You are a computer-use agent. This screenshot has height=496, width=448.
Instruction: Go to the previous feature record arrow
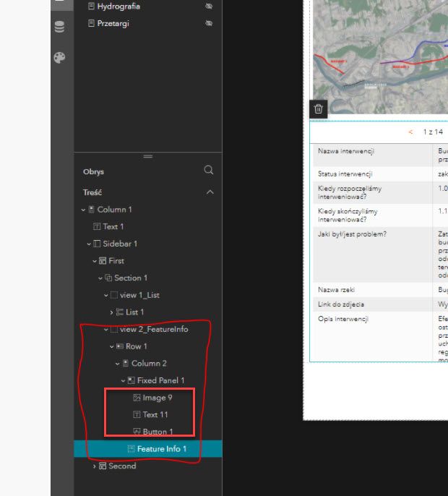(410, 132)
